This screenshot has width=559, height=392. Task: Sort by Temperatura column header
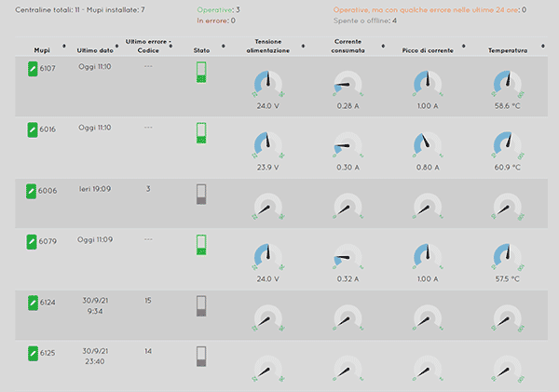point(510,49)
